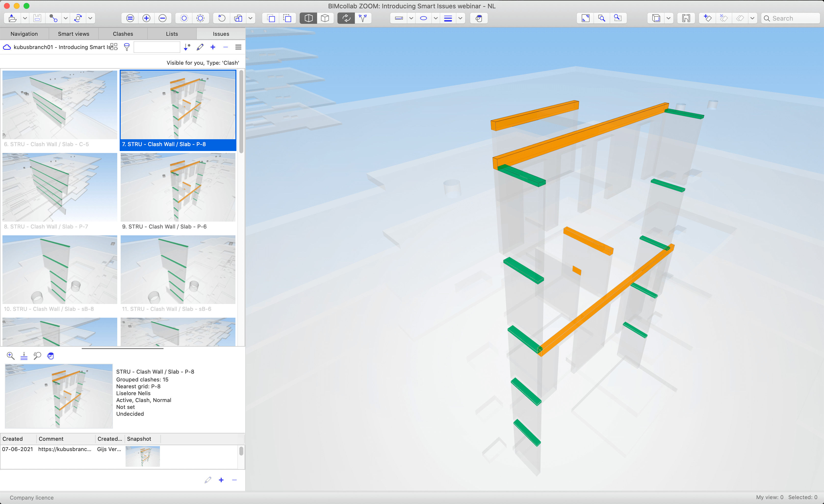
Task: Click the ellipse markup tool icon
Action: point(423,18)
